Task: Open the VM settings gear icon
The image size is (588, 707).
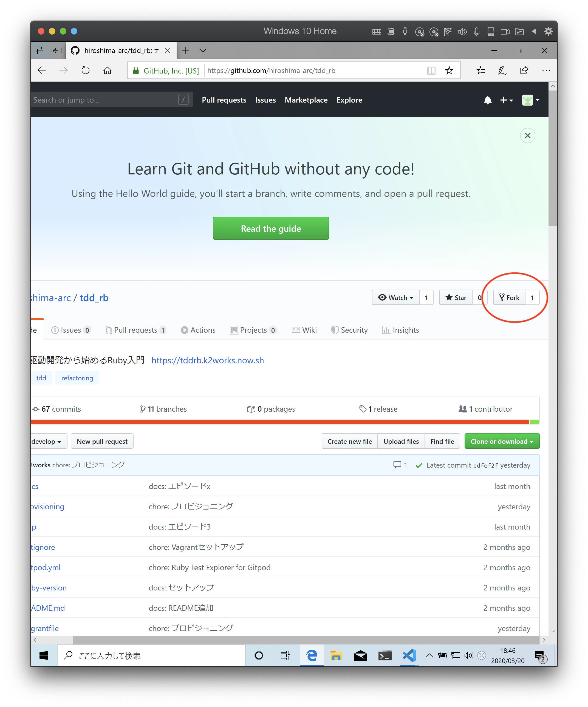Action: (x=548, y=31)
